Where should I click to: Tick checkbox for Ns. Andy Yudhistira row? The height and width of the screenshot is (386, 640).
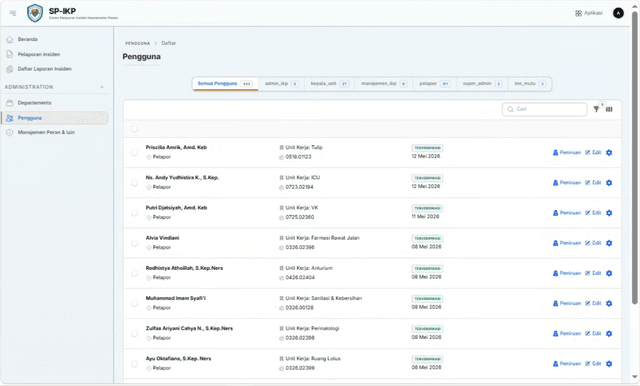tap(134, 183)
